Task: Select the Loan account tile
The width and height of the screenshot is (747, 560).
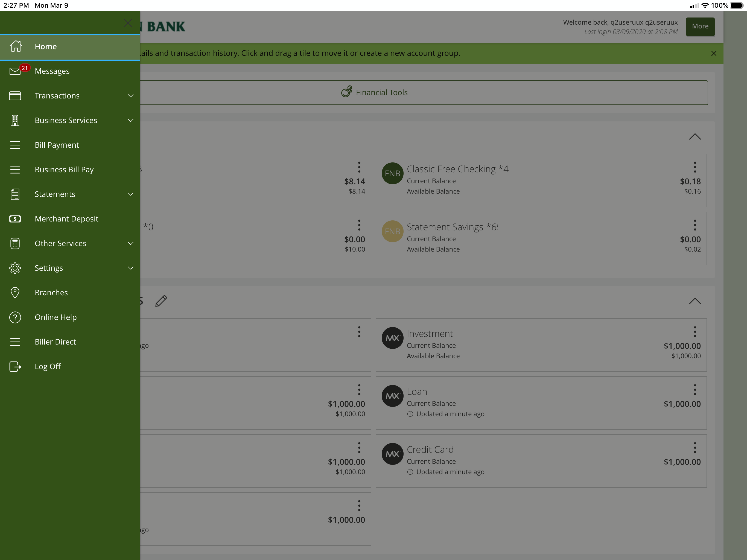Action: (541, 403)
